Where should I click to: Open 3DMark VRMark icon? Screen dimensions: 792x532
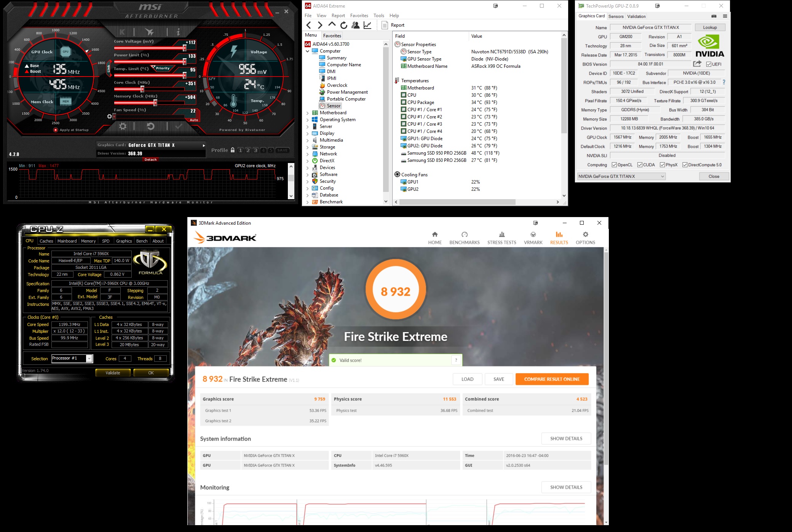tap(533, 235)
